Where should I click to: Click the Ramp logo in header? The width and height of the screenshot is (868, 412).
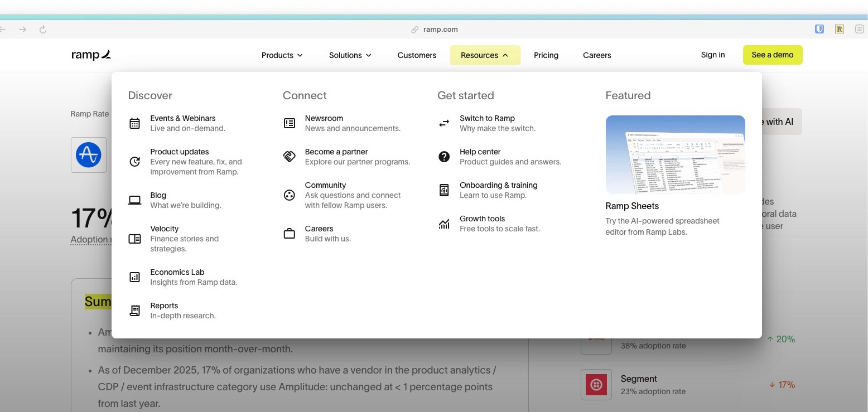91,55
